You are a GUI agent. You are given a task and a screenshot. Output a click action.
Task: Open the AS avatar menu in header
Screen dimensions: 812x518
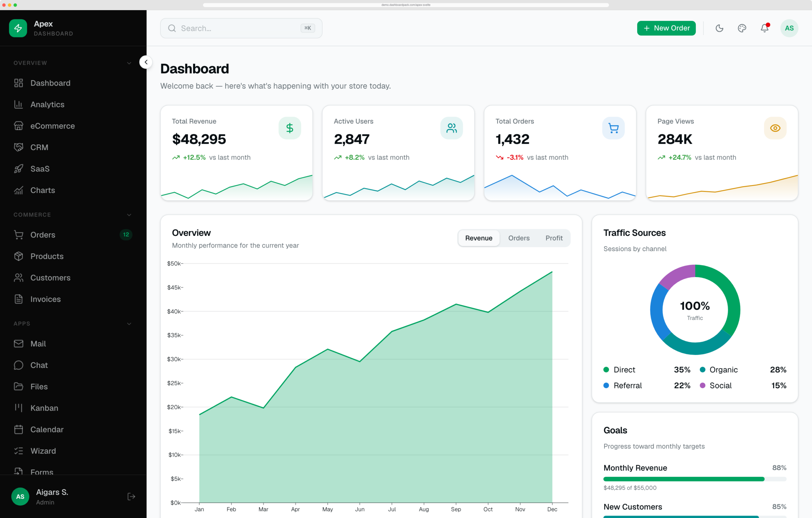(789, 28)
